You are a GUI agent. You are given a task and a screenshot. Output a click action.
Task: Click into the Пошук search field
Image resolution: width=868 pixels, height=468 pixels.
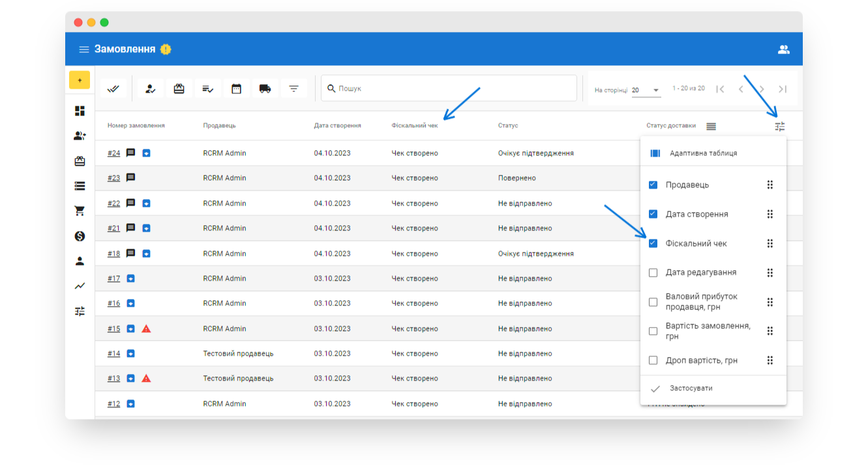click(450, 88)
